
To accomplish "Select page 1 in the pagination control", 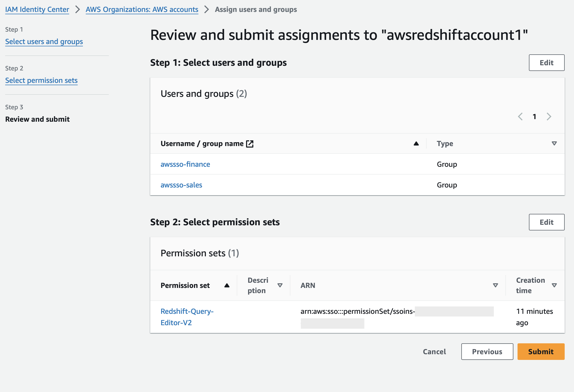I will click(534, 117).
